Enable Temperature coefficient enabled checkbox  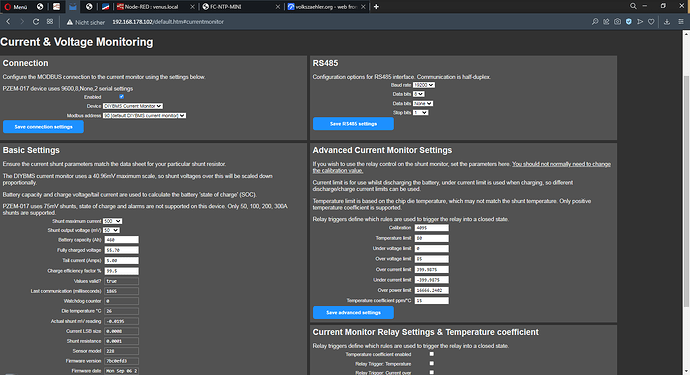432,354
